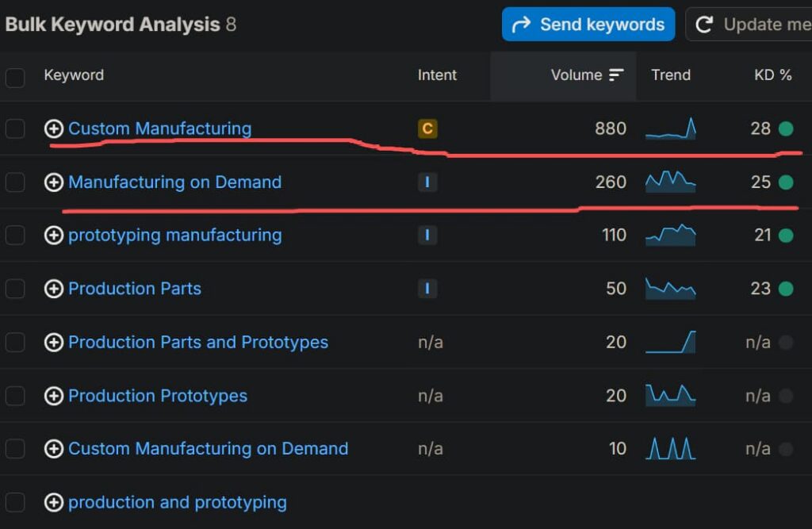Image resolution: width=812 pixels, height=529 pixels.
Task: Click the KD % column header
Action: click(x=772, y=75)
